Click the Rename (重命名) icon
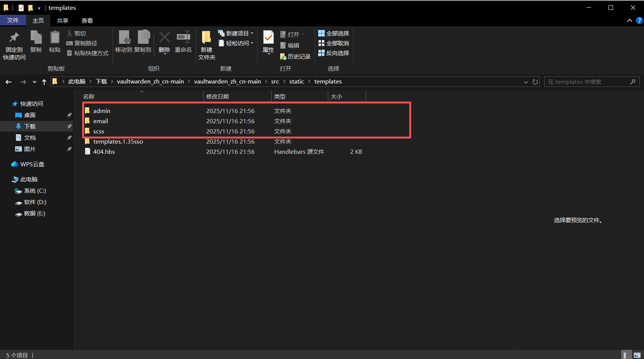 (183, 42)
